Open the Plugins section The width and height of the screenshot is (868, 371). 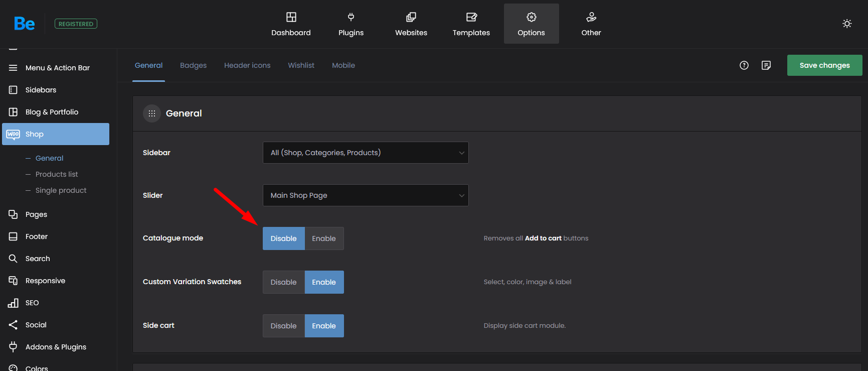tap(351, 24)
